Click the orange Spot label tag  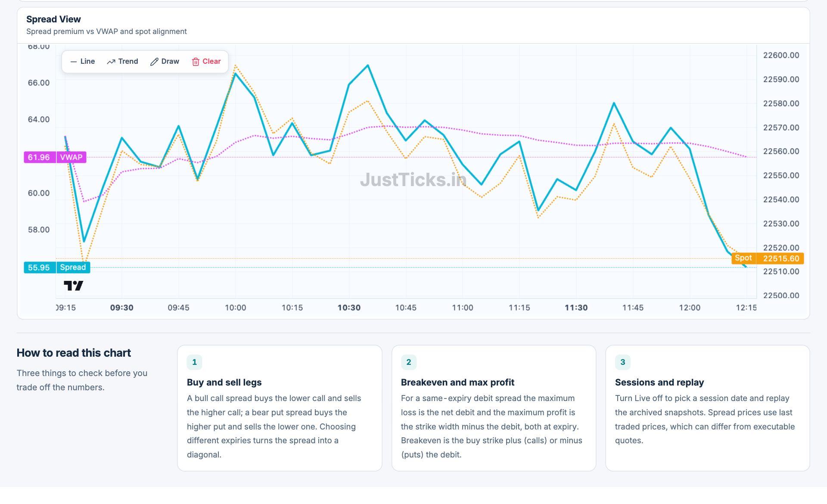coord(743,258)
